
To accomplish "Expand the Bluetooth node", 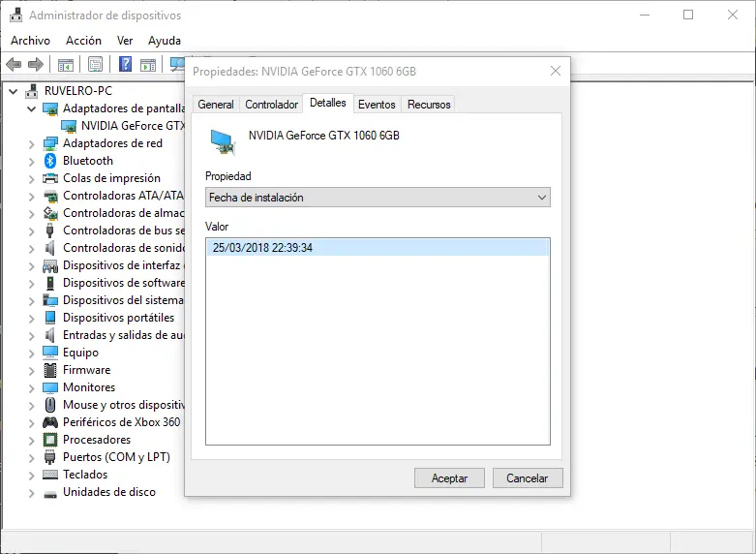I will point(31,161).
